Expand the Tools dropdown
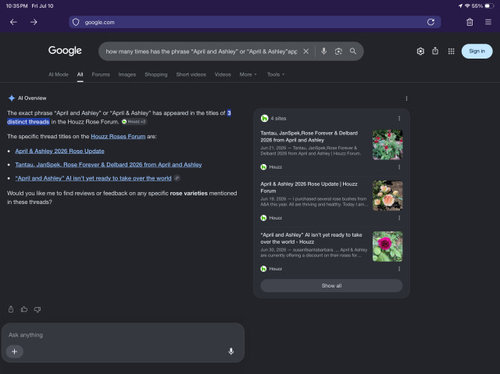Image resolution: width=500 pixels, height=374 pixels. tap(276, 74)
